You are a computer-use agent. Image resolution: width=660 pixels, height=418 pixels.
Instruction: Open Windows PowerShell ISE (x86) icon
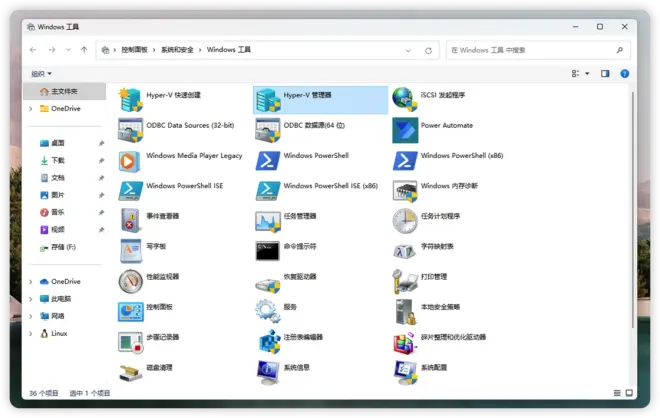(x=268, y=191)
